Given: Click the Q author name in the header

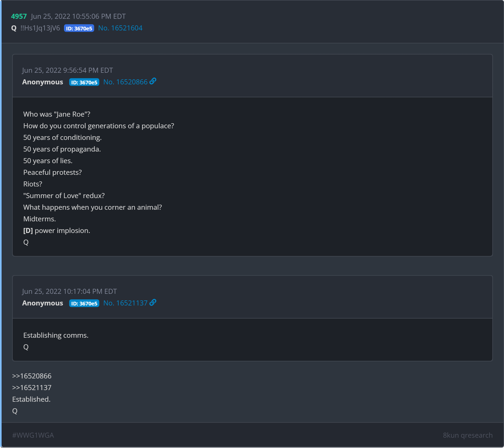Looking at the screenshot, I should 14,28.
